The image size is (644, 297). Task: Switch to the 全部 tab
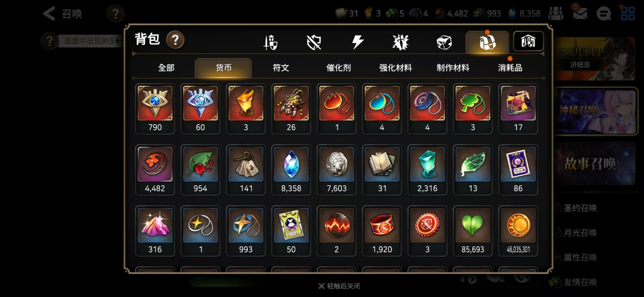pos(166,68)
